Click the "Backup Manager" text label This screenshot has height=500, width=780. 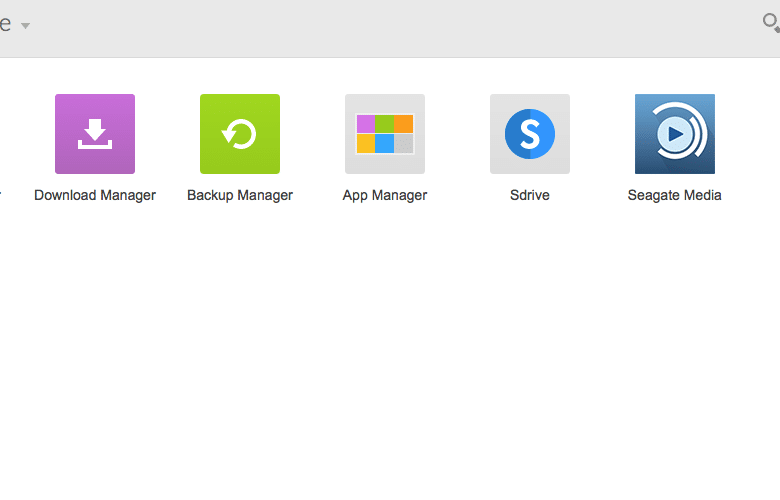240,195
